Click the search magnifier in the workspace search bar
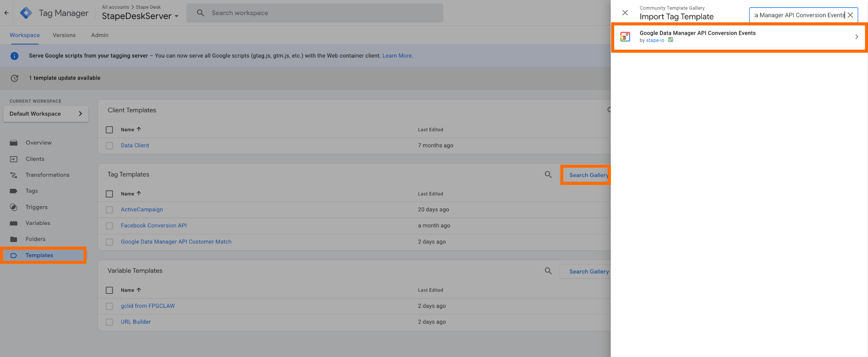 click(200, 13)
